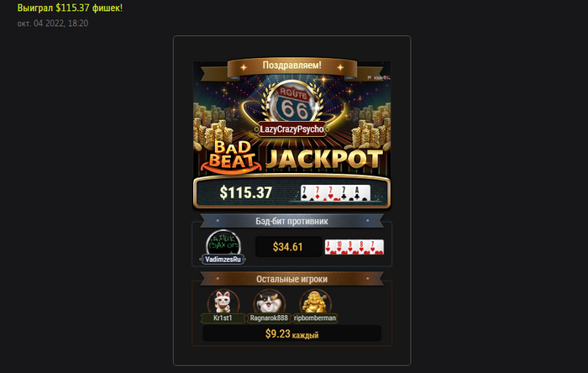
Task: Click Ragnarok888's cat avatar
Action: click(x=270, y=302)
